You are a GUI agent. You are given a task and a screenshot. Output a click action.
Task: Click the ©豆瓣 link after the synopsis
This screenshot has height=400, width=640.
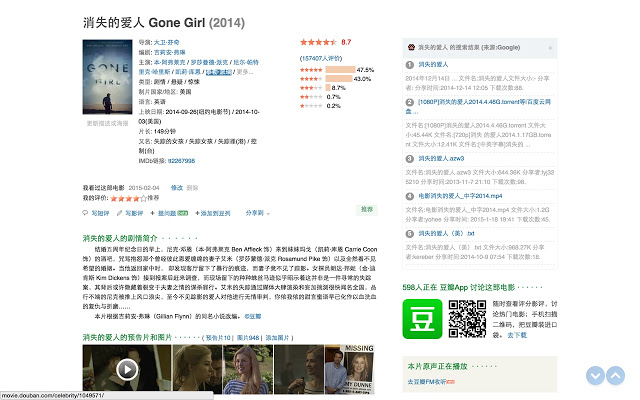pyautogui.click(x=253, y=316)
